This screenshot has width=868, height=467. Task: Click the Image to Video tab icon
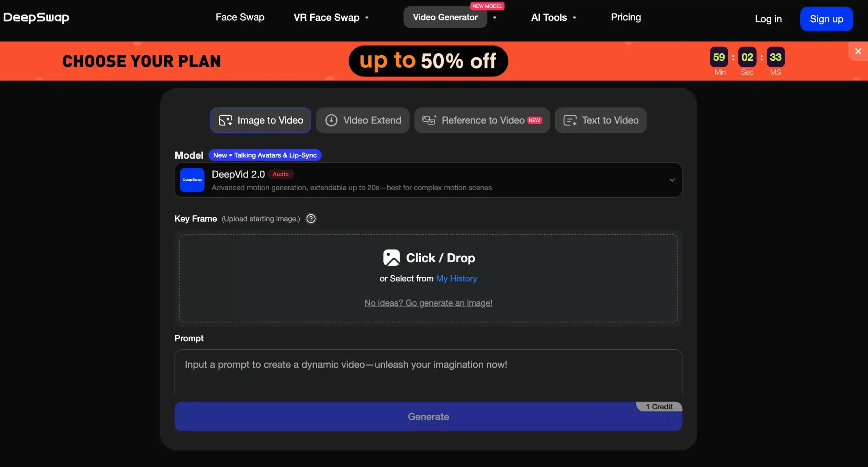(x=225, y=120)
